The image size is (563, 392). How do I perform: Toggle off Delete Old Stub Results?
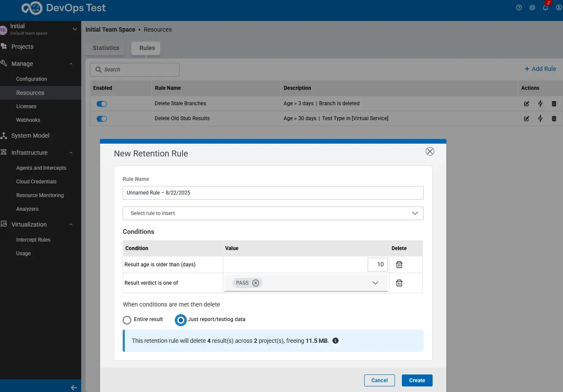102,118
